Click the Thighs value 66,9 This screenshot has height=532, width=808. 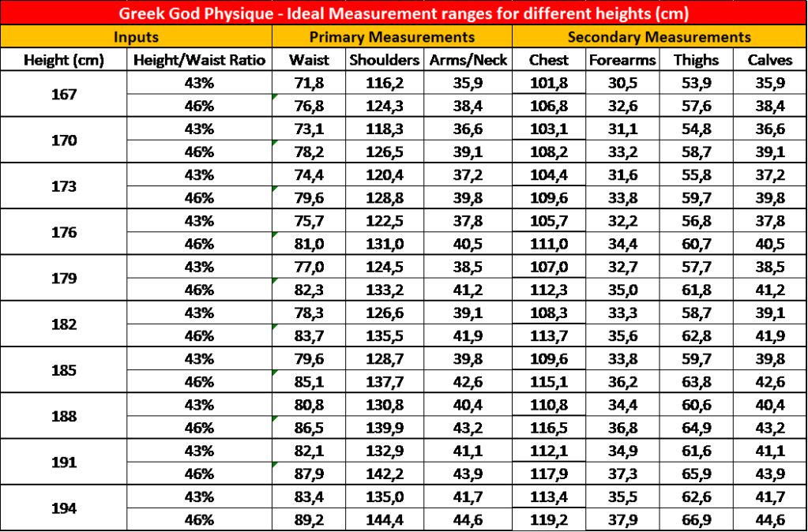point(696,519)
